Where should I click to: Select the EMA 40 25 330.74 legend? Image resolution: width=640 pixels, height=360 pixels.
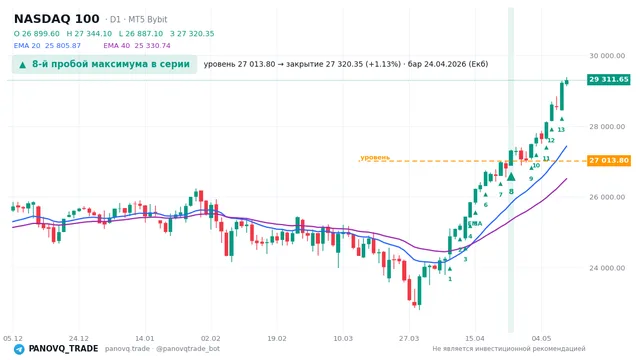tap(137, 46)
